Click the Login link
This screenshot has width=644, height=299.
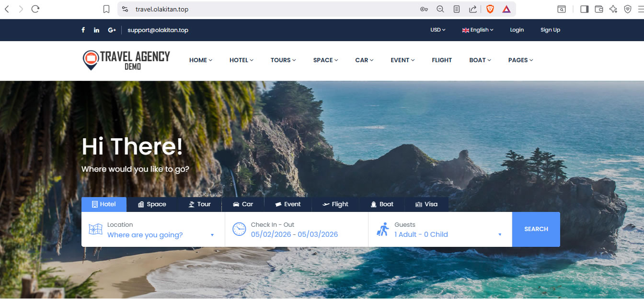(x=517, y=30)
